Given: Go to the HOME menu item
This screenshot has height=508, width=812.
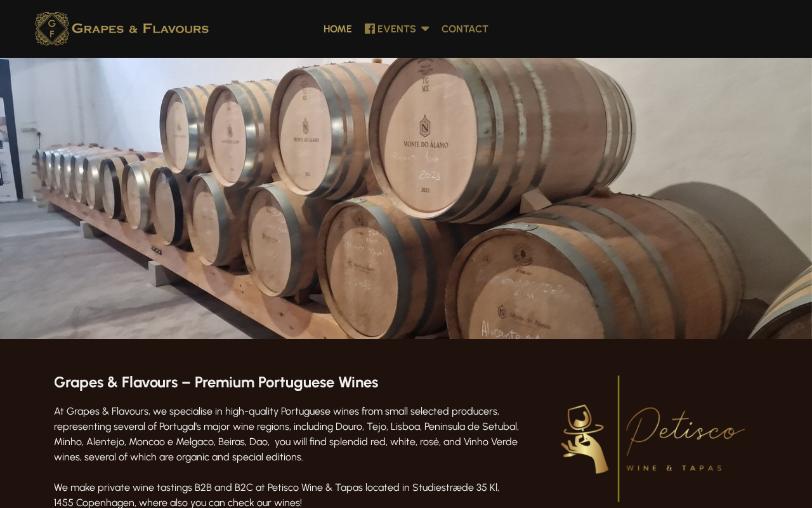Looking at the screenshot, I should tap(337, 29).
